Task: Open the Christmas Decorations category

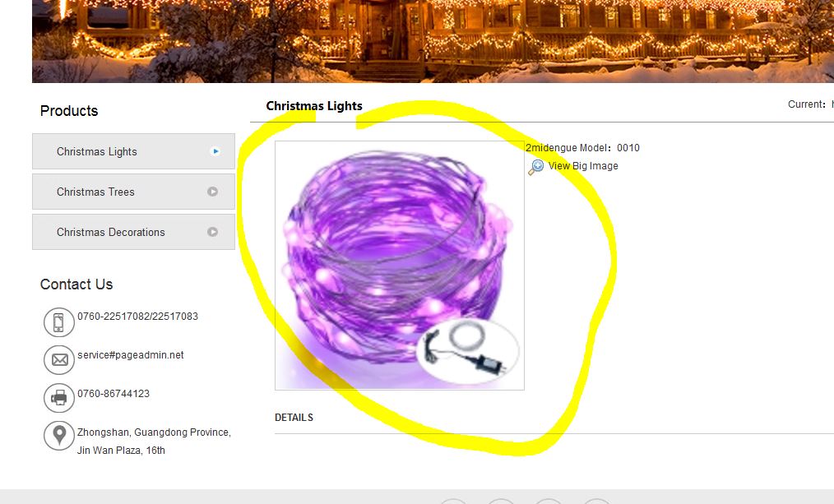Action: click(133, 232)
